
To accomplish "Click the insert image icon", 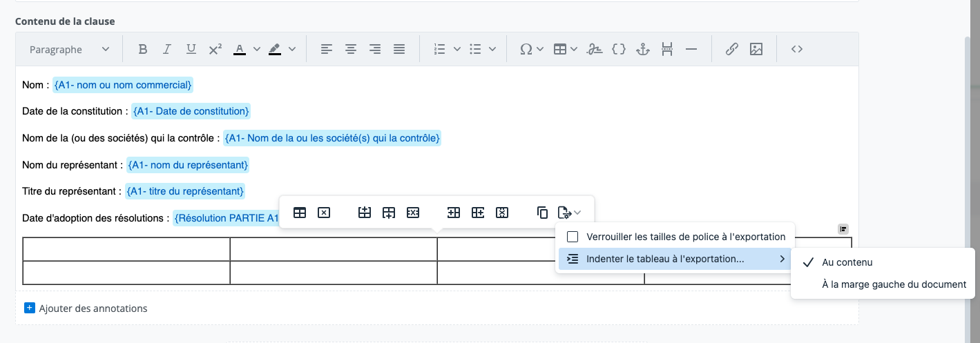I will pyautogui.click(x=756, y=49).
